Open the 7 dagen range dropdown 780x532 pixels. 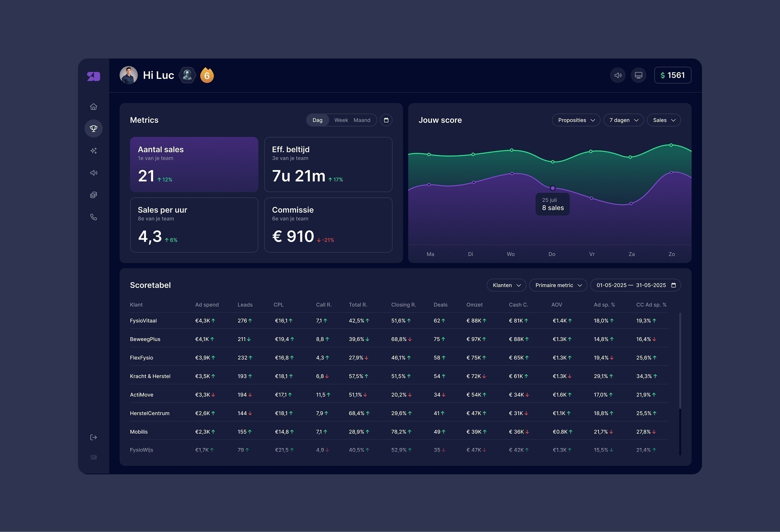coord(623,120)
